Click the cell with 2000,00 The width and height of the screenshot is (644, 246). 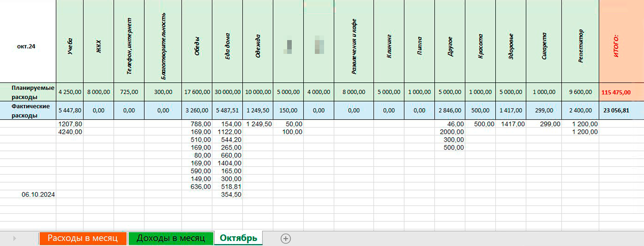[450, 132]
